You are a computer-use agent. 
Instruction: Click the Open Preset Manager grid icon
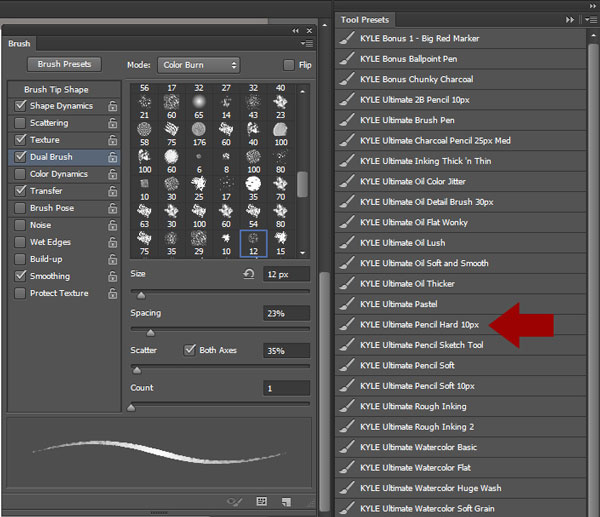pos(262,501)
